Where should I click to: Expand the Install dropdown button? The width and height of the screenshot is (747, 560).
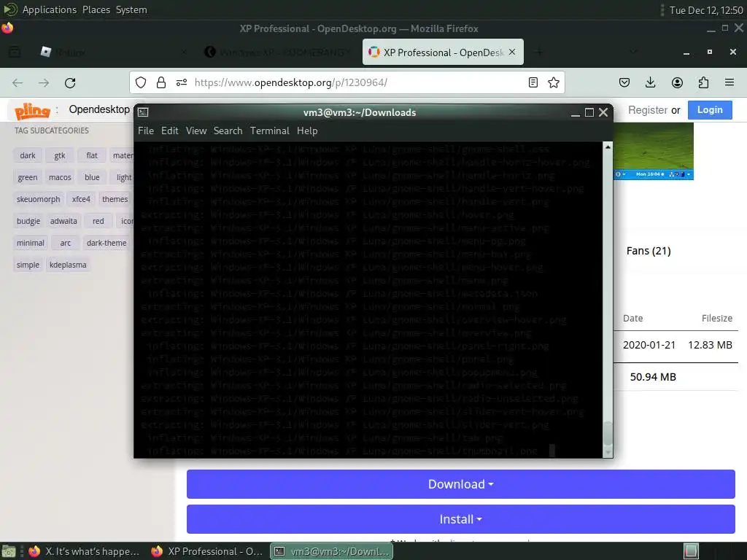click(x=461, y=519)
